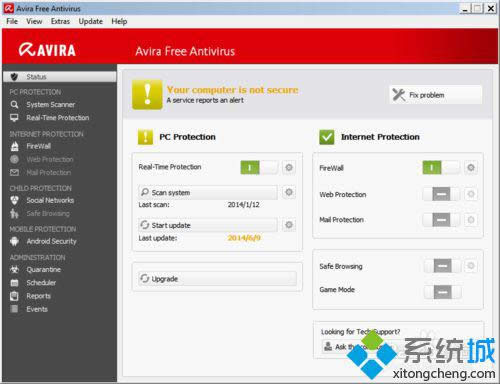Open Real-Time Protection settings gear
Image resolution: width=500 pixels, height=384 pixels.
[x=289, y=167]
